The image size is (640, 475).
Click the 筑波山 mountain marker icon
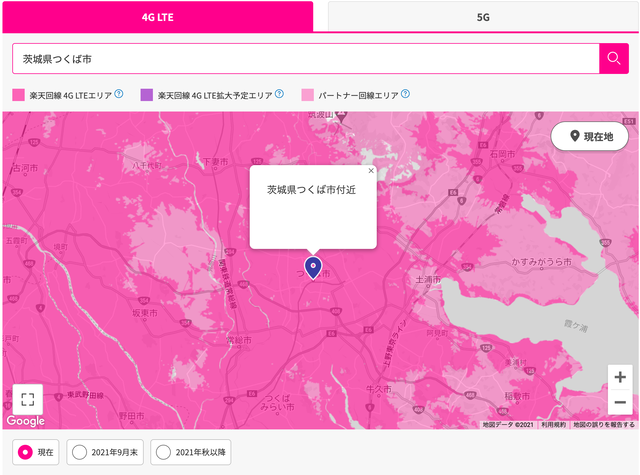click(341, 118)
